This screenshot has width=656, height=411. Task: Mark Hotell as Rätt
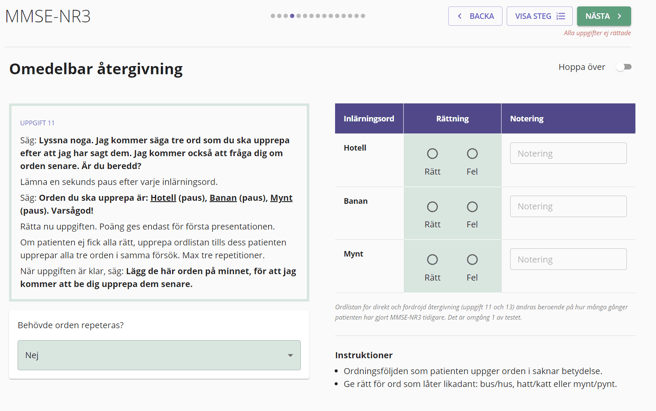(432, 154)
